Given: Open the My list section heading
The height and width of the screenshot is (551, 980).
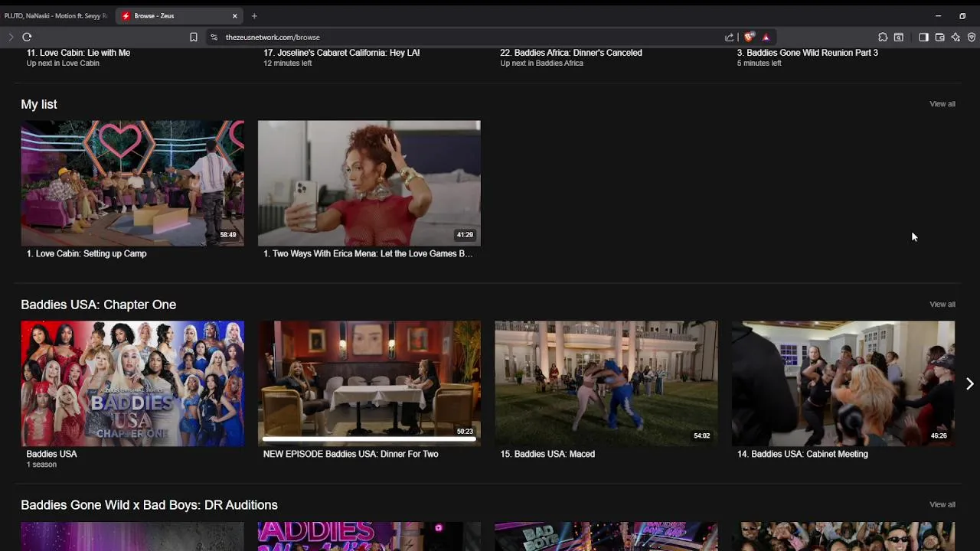Looking at the screenshot, I should 39,104.
